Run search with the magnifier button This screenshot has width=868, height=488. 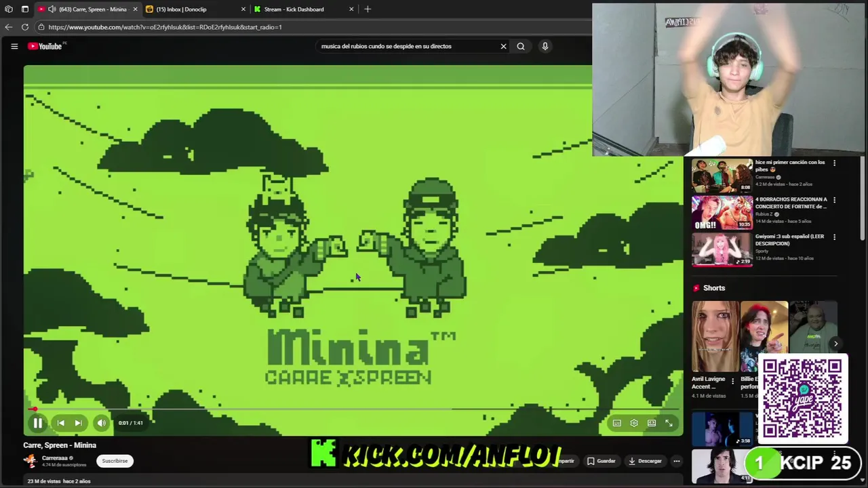tap(521, 46)
